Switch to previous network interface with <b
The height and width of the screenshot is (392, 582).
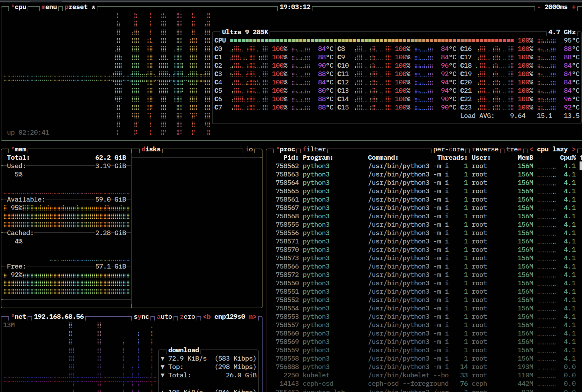coord(207,317)
